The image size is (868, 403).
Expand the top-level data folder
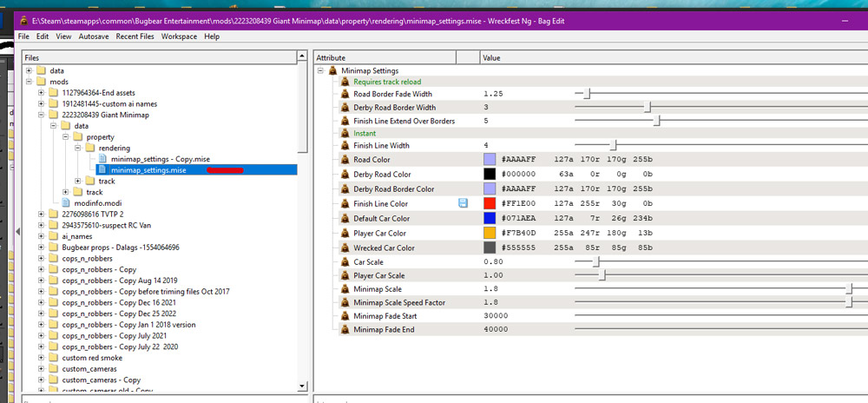30,71
